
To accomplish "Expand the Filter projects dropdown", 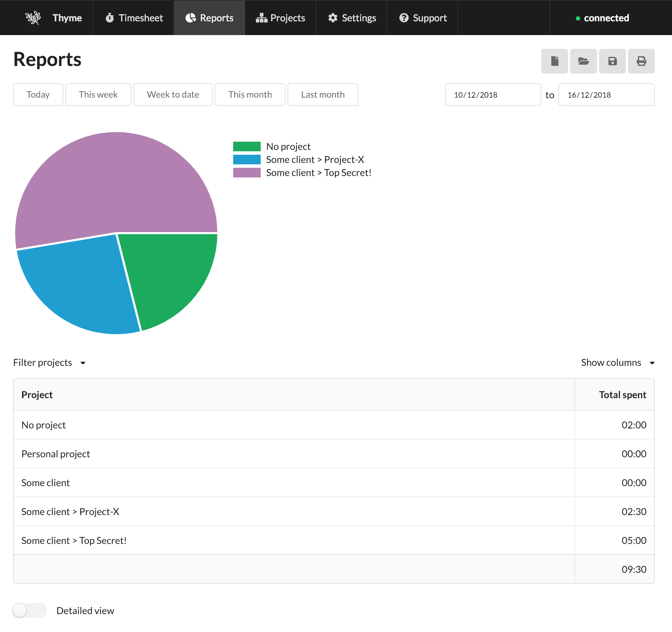I will (50, 362).
